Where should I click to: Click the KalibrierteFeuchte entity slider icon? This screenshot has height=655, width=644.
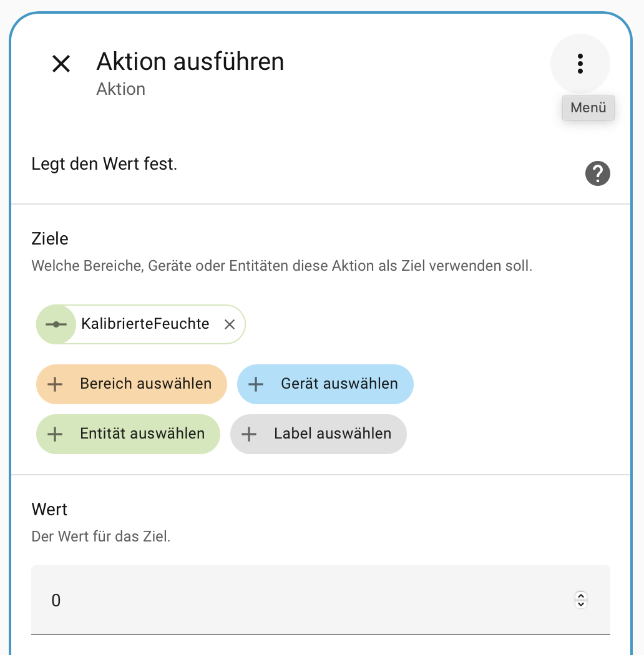[x=56, y=324]
